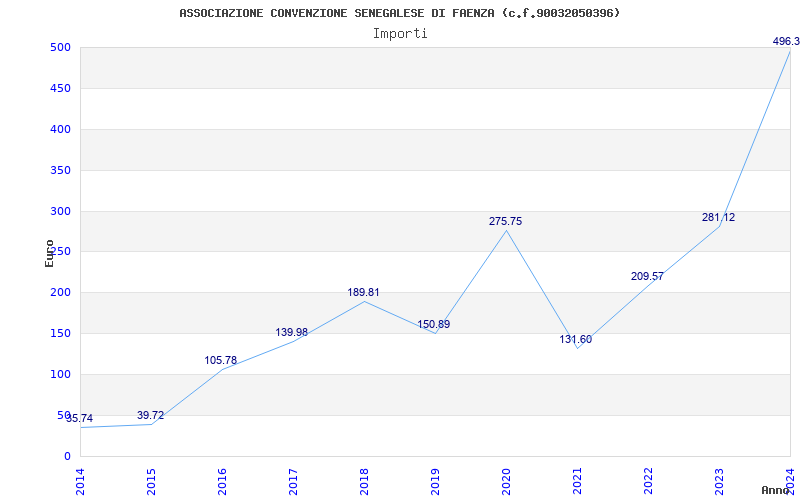This screenshot has width=800, height=500.
Task: Click the 500 y-axis value
Action: [x=60, y=47]
